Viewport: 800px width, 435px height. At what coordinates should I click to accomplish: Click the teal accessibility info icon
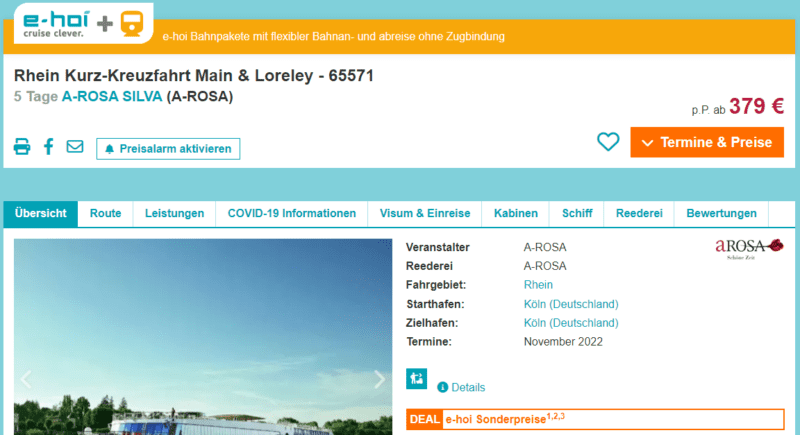417,379
